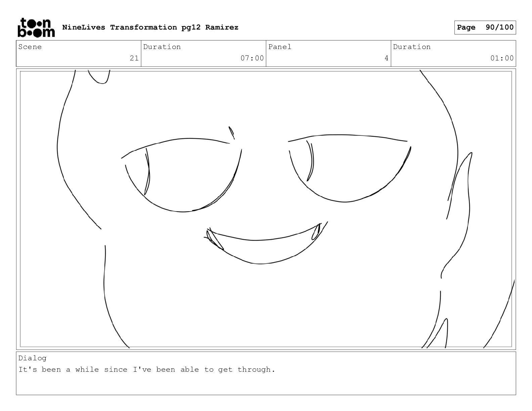The height and width of the screenshot is (411, 532).
Task: Click the panel number '4'
Action: point(386,58)
